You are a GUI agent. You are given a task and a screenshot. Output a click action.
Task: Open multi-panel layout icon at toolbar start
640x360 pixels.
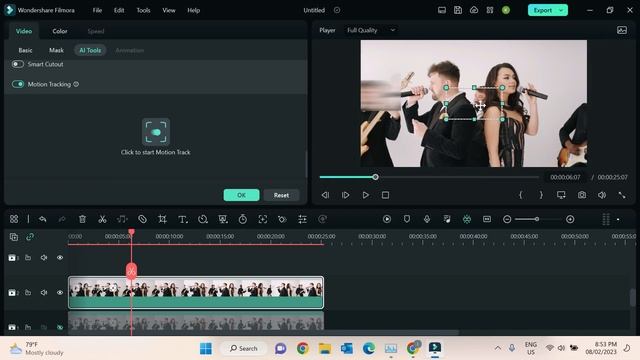click(14, 219)
